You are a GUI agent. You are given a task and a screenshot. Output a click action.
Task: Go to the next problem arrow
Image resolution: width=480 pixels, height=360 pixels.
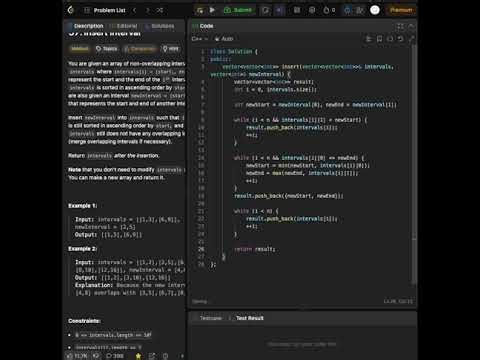tap(147, 10)
